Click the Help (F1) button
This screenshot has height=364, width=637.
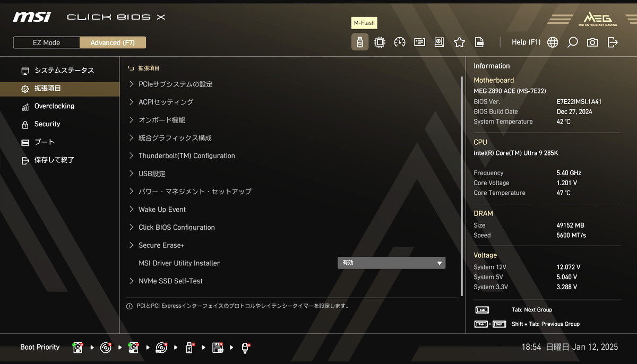point(526,42)
